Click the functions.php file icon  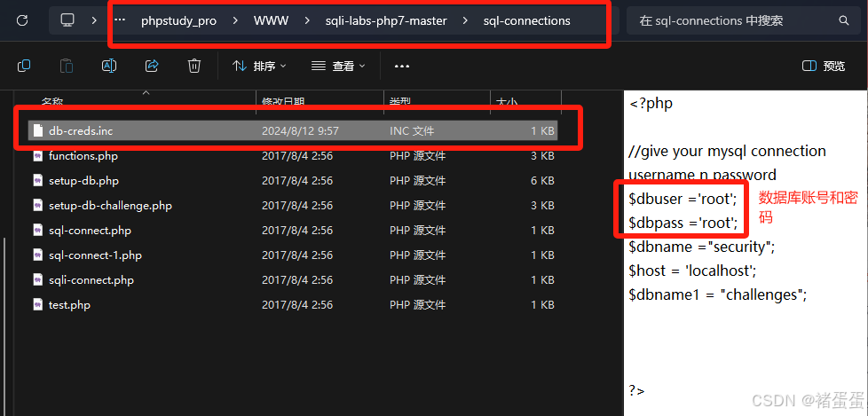point(37,156)
